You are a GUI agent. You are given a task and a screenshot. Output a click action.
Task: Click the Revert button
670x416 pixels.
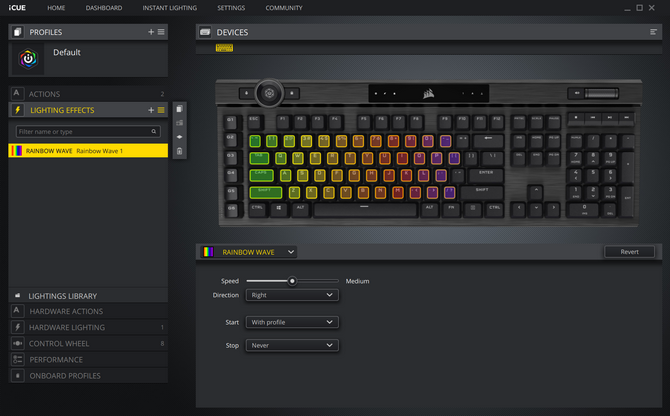(x=629, y=252)
